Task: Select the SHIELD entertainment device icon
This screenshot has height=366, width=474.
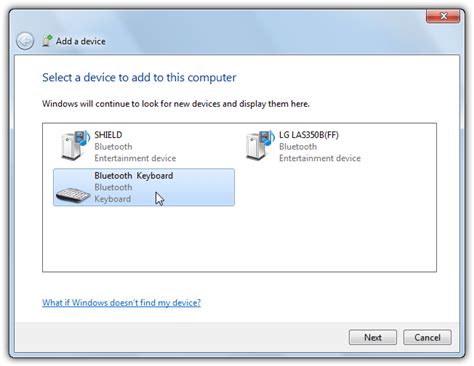Action: tap(75, 146)
